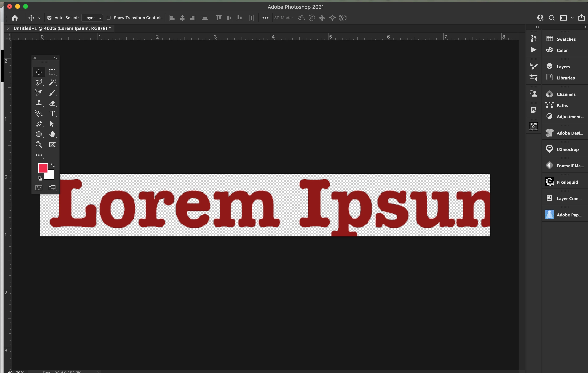Uncheck the Auto-Select checkbox

click(49, 18)
